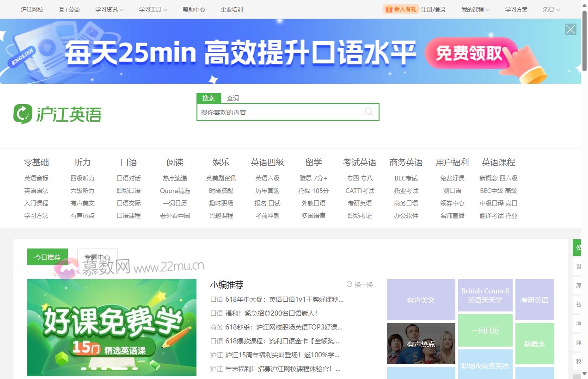Click the magnifier icon in the search box
The width and height of the screenshot is (588, 379).
368,112
